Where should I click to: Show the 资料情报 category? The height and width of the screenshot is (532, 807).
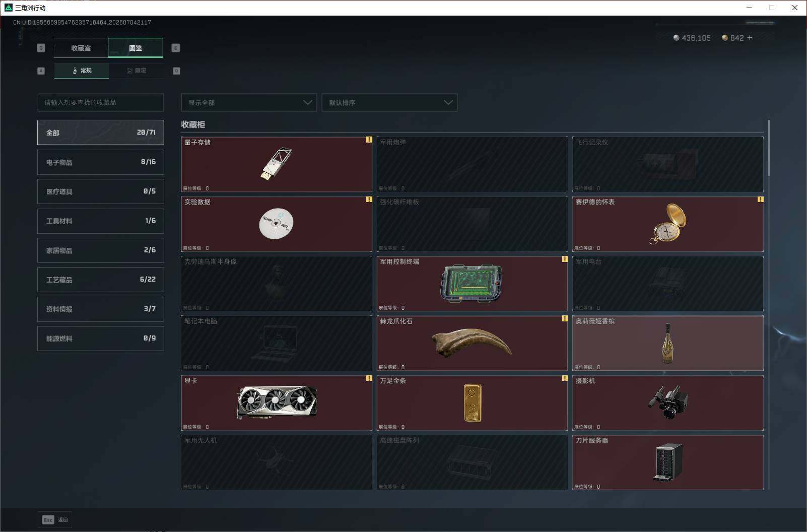click(101, 309)
